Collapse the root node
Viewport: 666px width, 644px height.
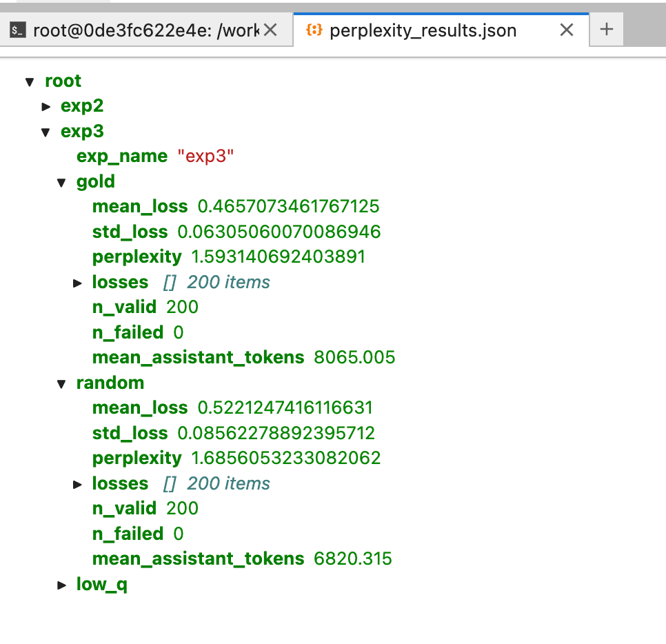tap(29, 81)
